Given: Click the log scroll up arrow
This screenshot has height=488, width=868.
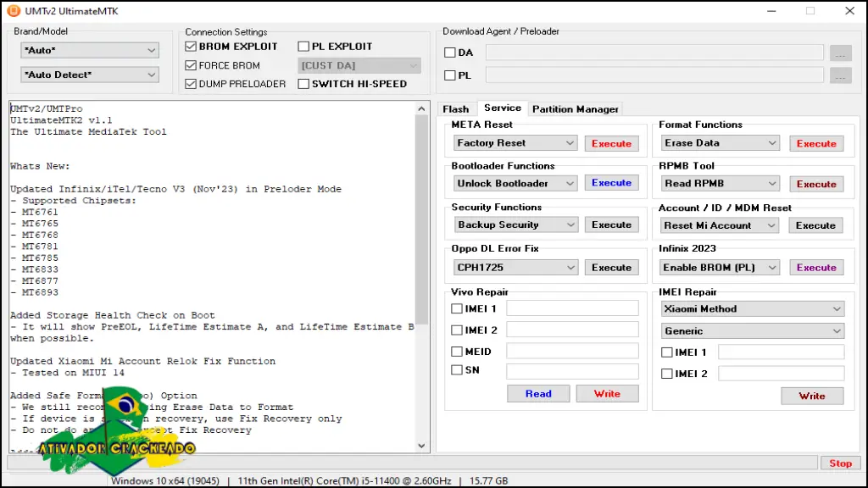Looking at the screenshot, I should click(421, 108).
